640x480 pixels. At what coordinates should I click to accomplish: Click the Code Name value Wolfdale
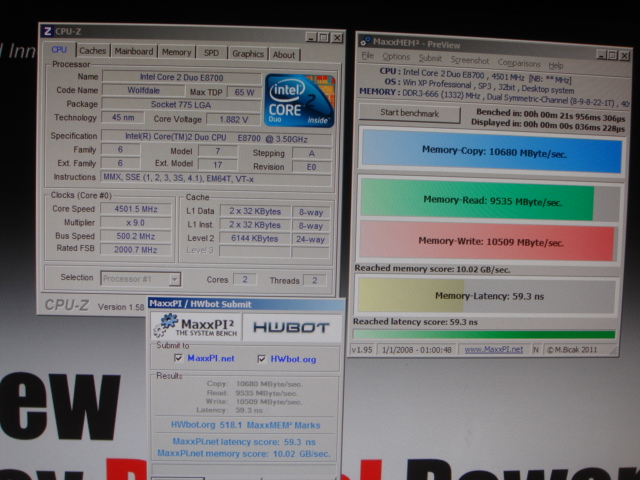click(143, 90)
